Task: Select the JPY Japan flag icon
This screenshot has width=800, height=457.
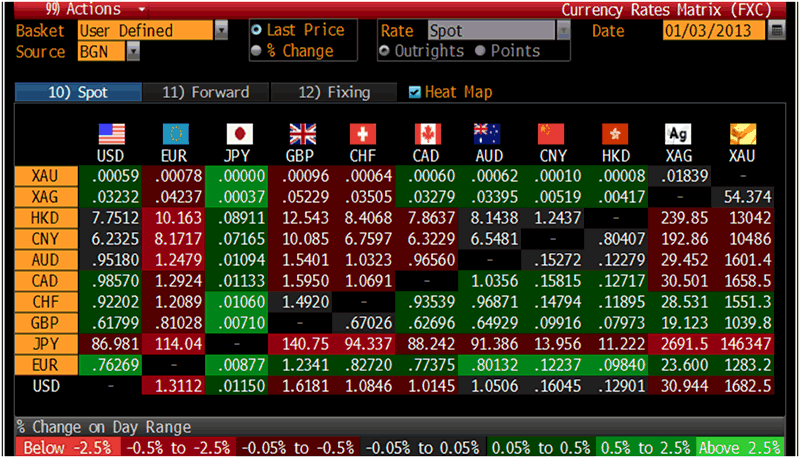Action: click(x=238, y=135)
